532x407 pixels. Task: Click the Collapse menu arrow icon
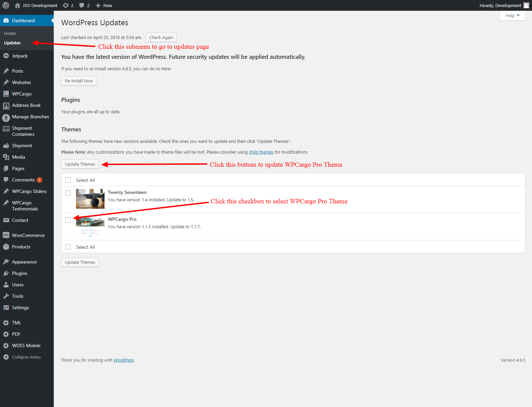tap(6, 357)
